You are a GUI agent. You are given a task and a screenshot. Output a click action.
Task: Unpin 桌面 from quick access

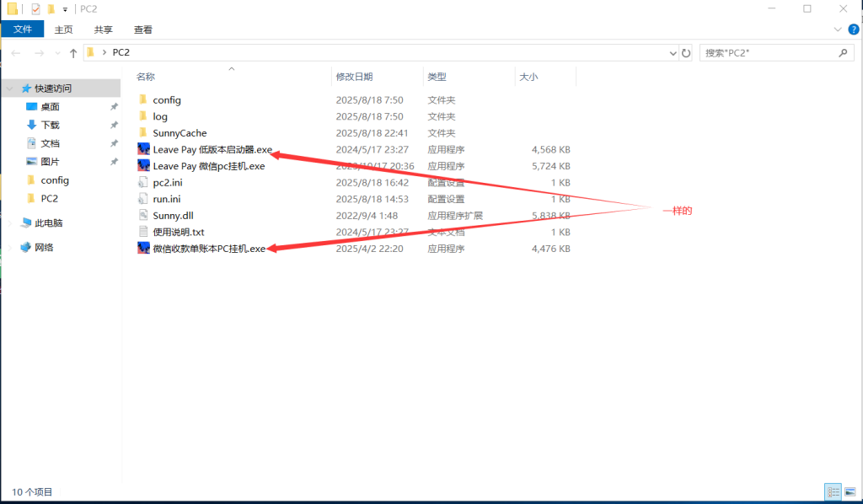[x=114, y=107]
